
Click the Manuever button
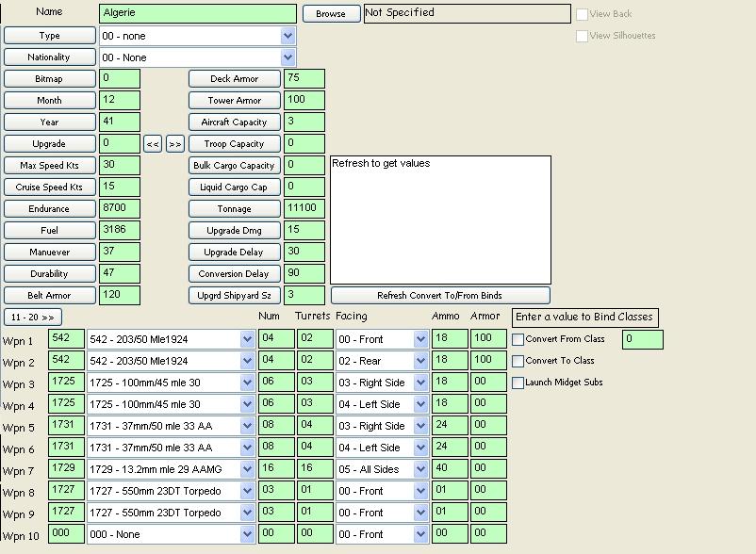point(50,252)
